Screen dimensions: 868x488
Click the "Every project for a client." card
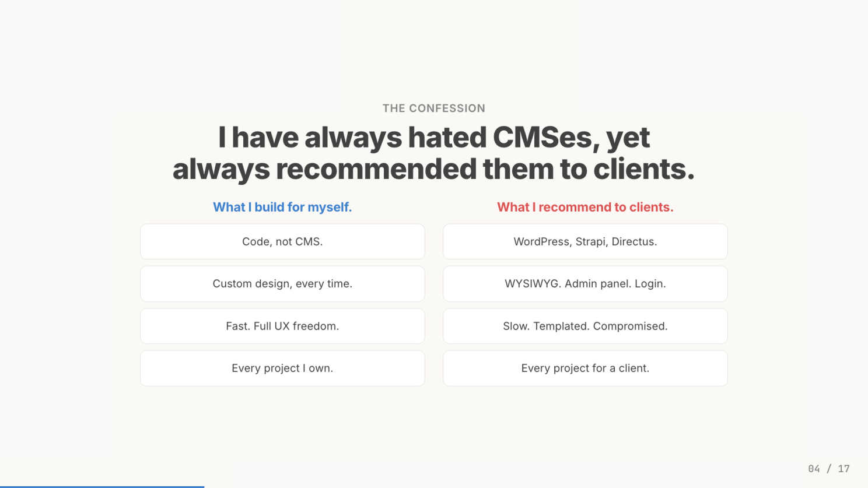(x=585, y=368)
